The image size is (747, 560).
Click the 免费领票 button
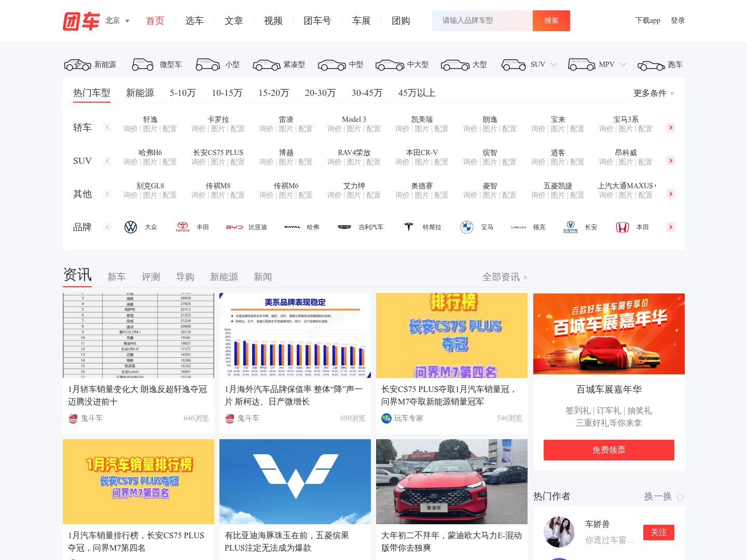click(x=609, y=450)
